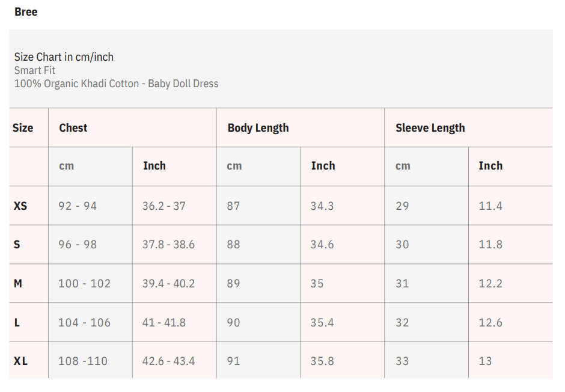The image size is (565, 392).
Task: Click the "Body Length" column header
Action: point(258,128)
